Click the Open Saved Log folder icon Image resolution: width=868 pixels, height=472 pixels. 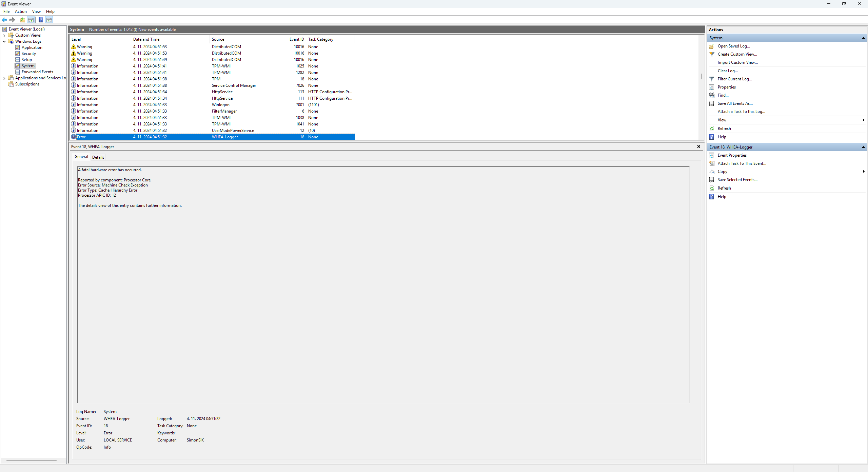pyautogui.click(x=712, y=46)
